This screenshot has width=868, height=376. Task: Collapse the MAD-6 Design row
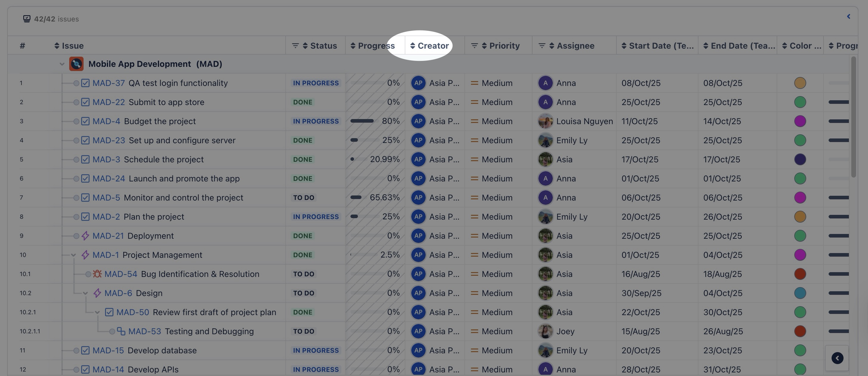click(85, 293)
